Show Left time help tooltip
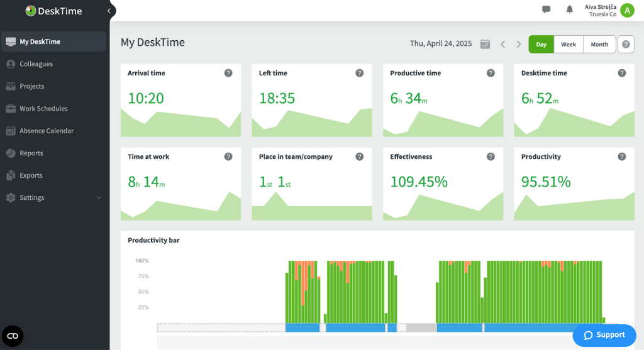This screenshot has width=644, height=350. (359, 73)
